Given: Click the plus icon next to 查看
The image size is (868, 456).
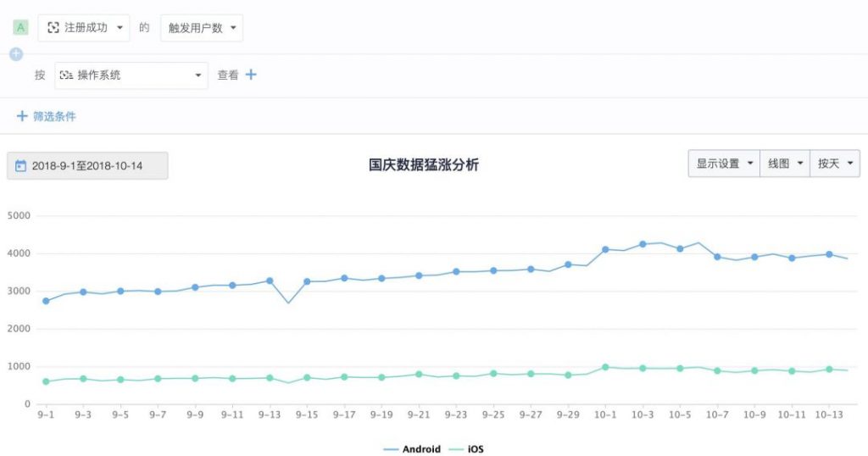Looking at the screenshot, I should pyautogui.click(x=251, y=75).
